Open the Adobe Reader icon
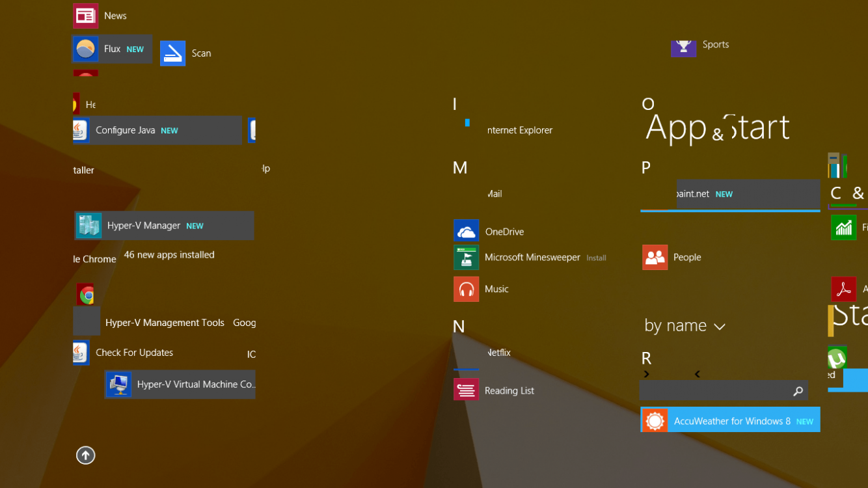Image resolution: width=868 pixels, height=488 pixels. point(843,289)
